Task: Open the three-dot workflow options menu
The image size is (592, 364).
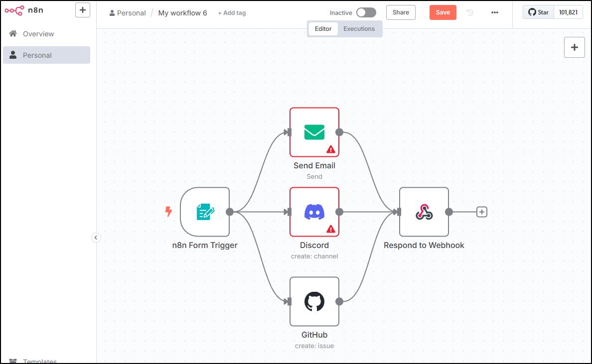Action: tap(495, 12)
